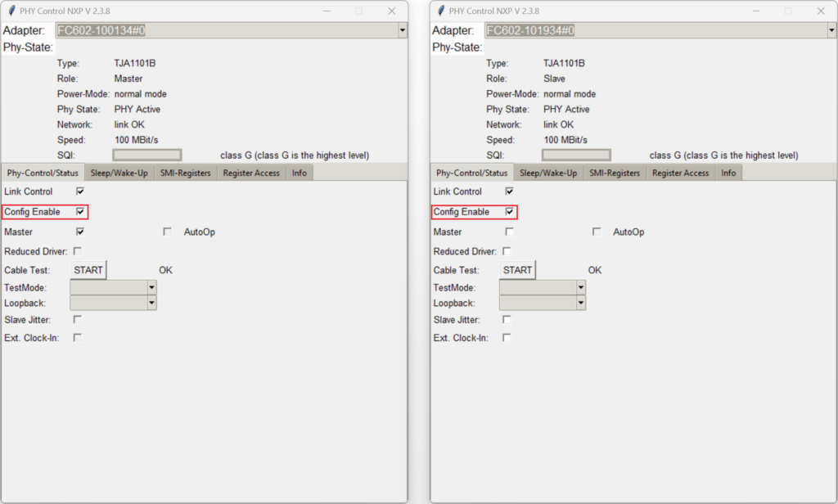Click the Role value "Slave" in the right window
The image size is (838, 504).
(x=554, y=79)
